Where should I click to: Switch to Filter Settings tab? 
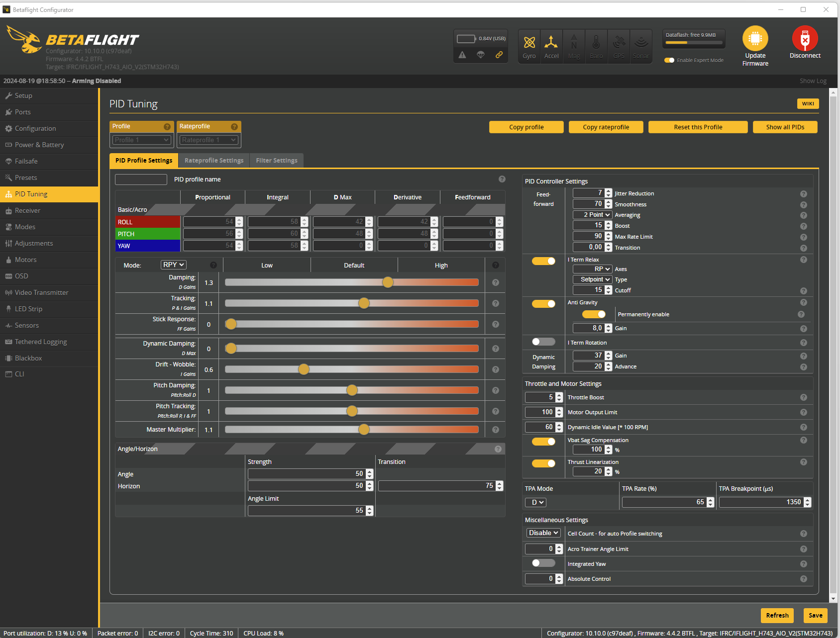[277, 161]
